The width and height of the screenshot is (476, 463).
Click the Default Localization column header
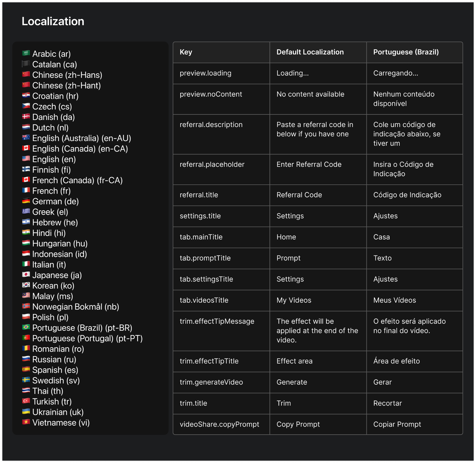(310, 52)
